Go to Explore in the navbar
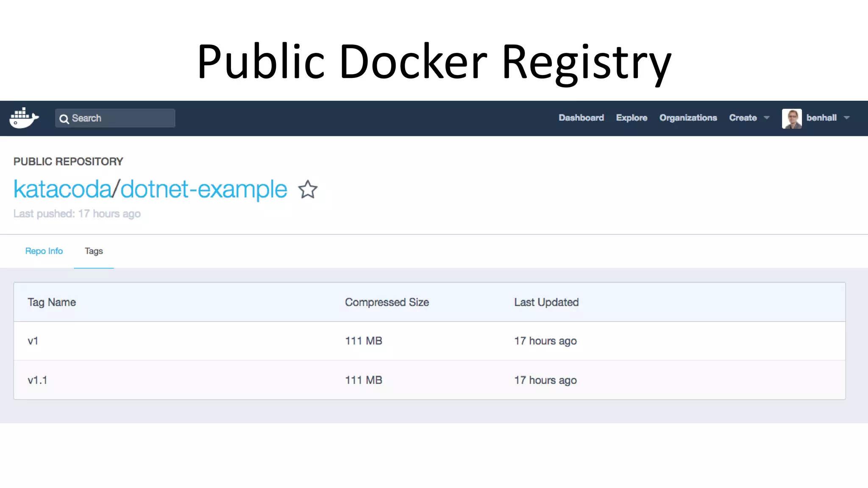Viewport: 868px width, 488px height. (632, 118)
